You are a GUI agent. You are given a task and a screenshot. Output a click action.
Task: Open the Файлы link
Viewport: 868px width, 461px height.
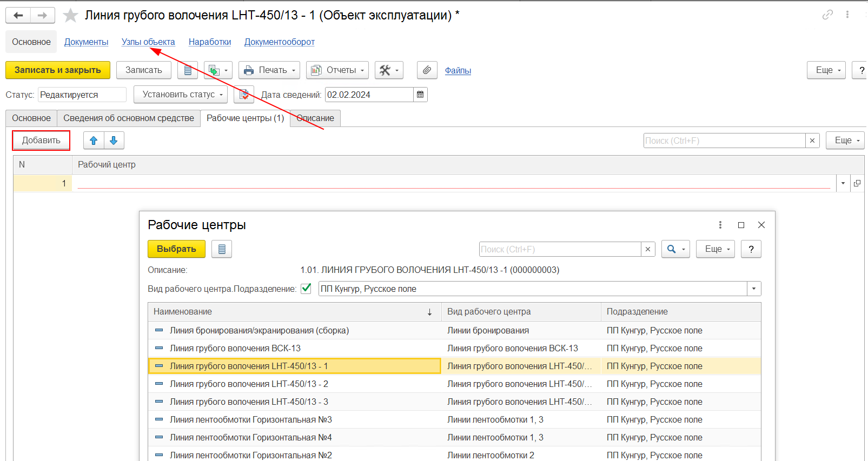point(458,70)
